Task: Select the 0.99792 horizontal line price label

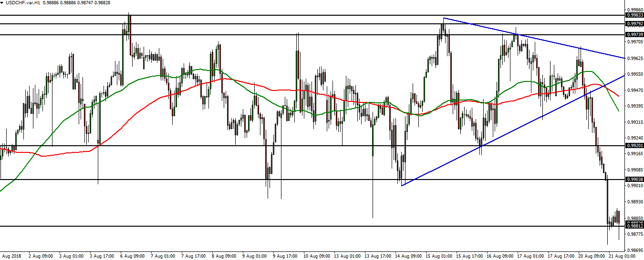Action: tap(634, 24)
